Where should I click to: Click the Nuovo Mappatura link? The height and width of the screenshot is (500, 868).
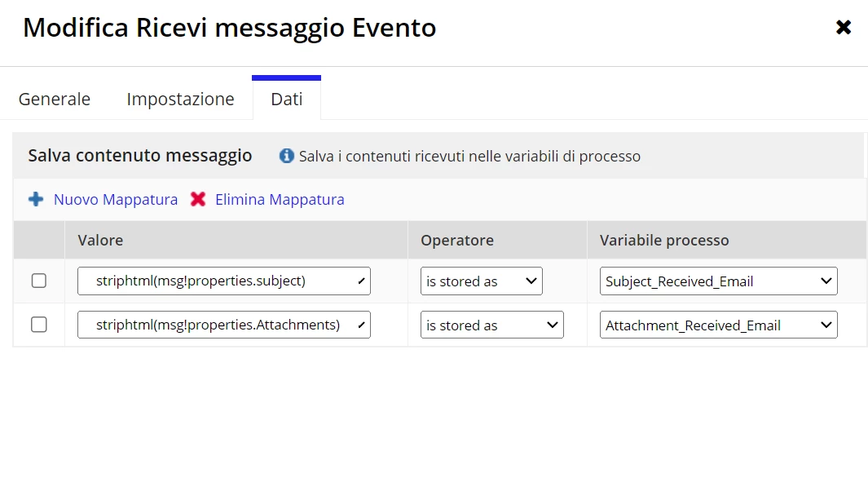[x=116, y=199]
